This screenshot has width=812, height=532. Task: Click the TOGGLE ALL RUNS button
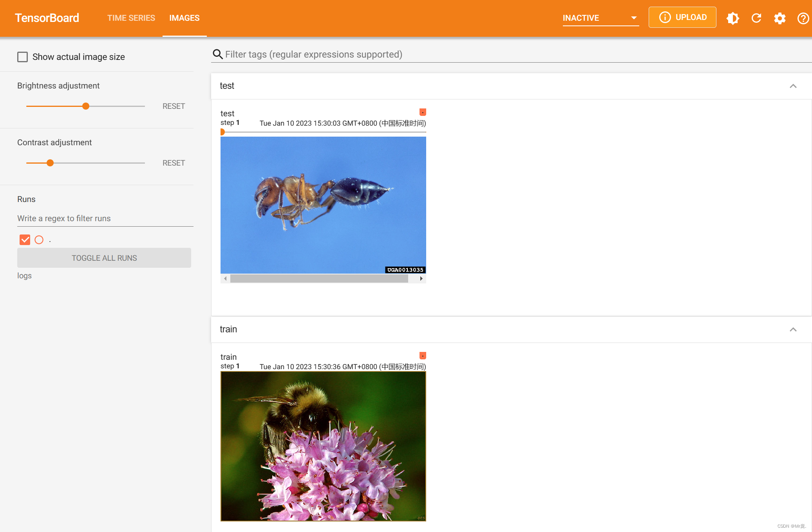click(104, 258)
